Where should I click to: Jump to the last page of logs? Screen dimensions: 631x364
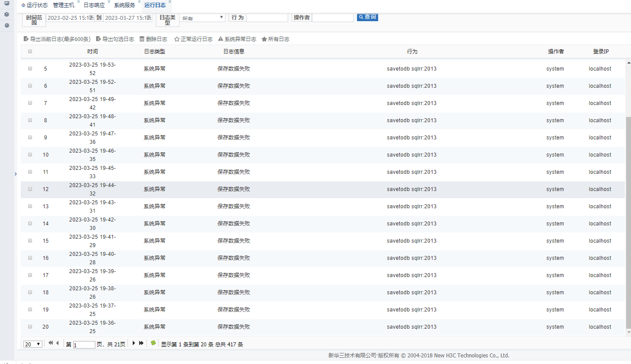pyautogui.click(x=141, y=343)
